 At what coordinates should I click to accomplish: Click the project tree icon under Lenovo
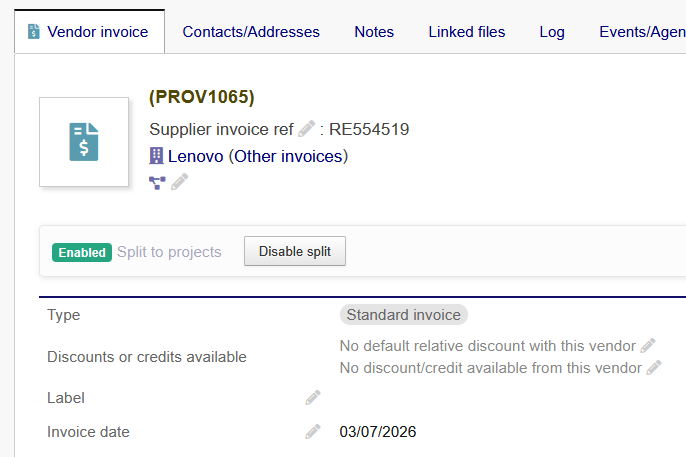click(x=157, y=182)
